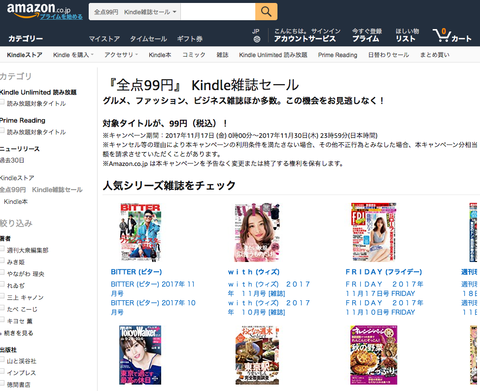Open the コミック tab

[194, 55]
